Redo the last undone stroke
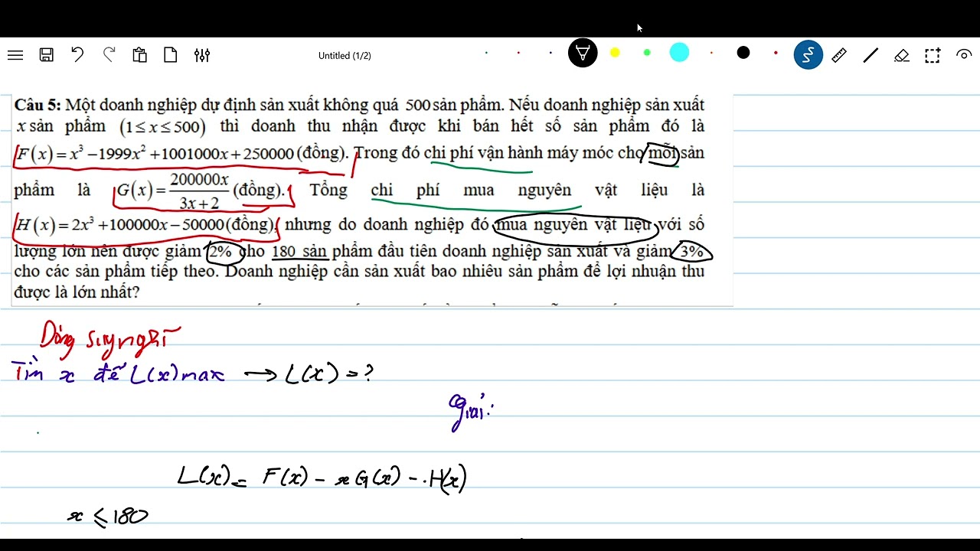This screenshot has width=980, height=551. [109, 54]
